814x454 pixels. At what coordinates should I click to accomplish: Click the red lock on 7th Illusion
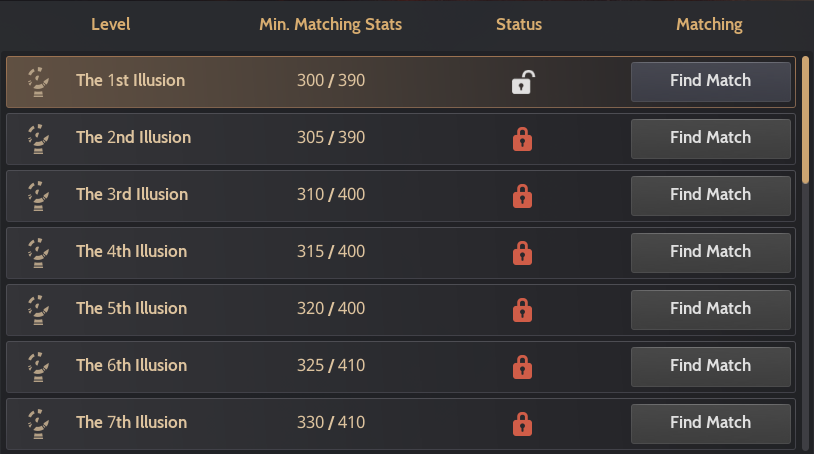[x=521, y=424]
